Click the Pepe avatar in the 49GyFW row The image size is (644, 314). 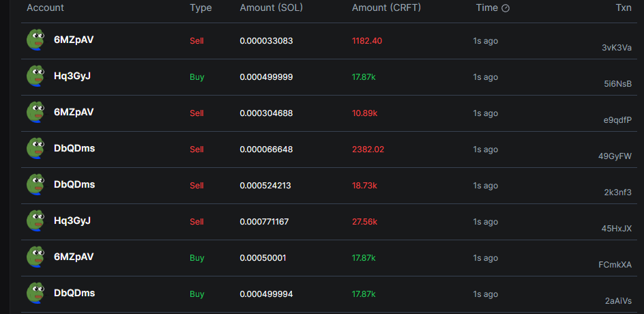tap(35, 149)
